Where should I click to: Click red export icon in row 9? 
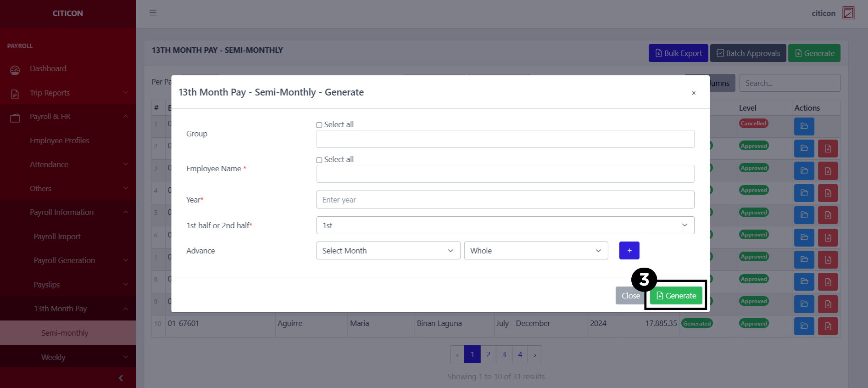[x=828, y=304]
